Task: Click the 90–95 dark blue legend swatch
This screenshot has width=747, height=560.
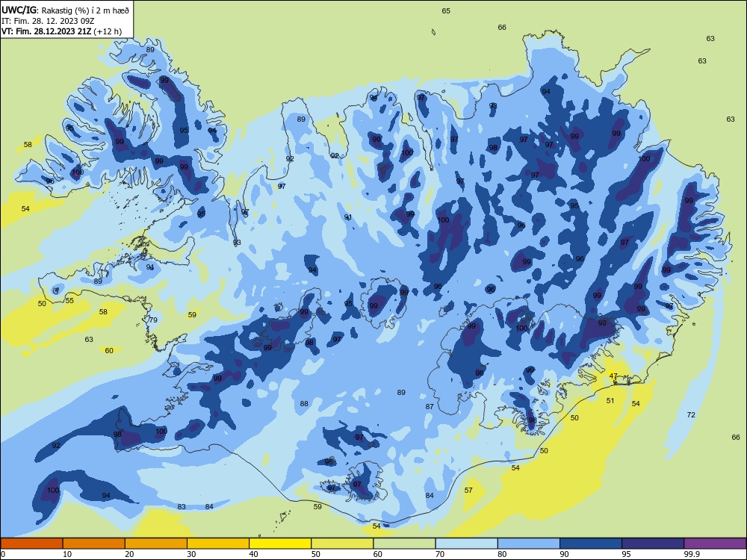Action: (x=591, y=544)
